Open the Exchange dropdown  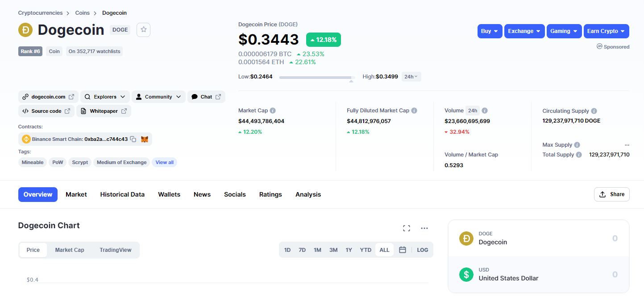click(524, 31)
